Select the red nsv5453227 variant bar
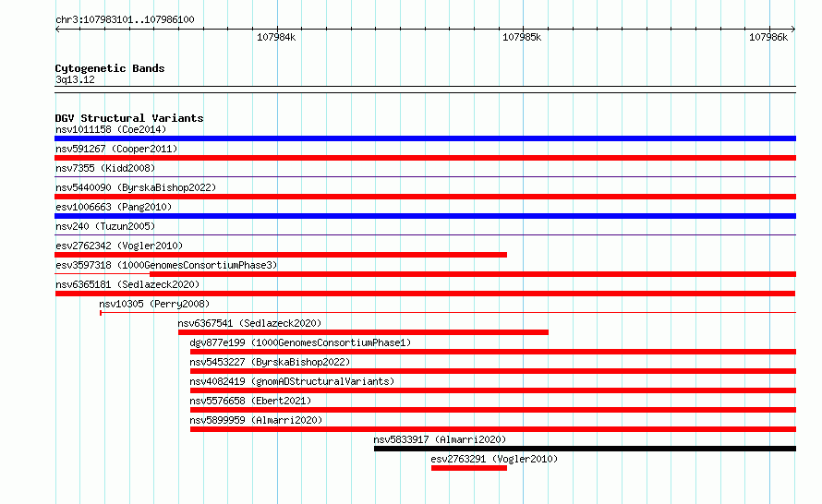The height and width of the screenshot is (504, 822). [493, 371]
